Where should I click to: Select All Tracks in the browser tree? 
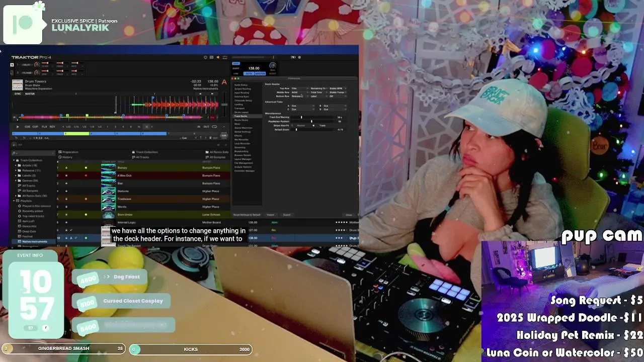[29, 186]
